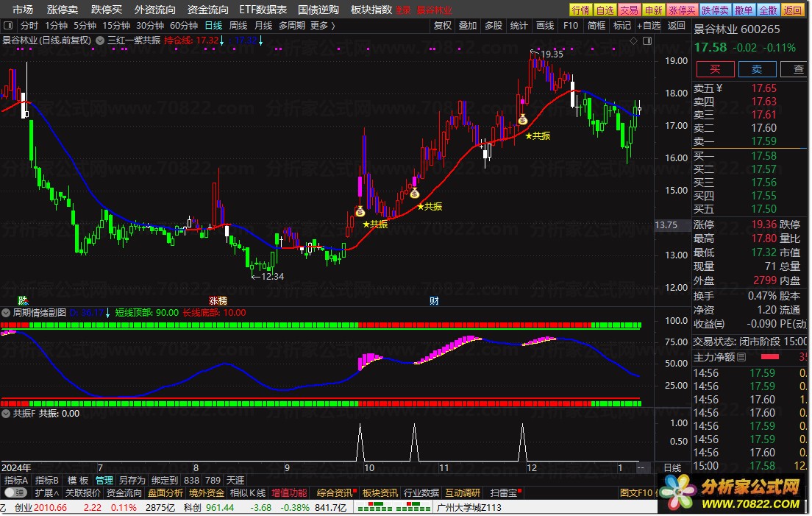This screenshot has width=812, height=516.
Task: Expand the 更多 periods list
Action: [x=323, y=25]
